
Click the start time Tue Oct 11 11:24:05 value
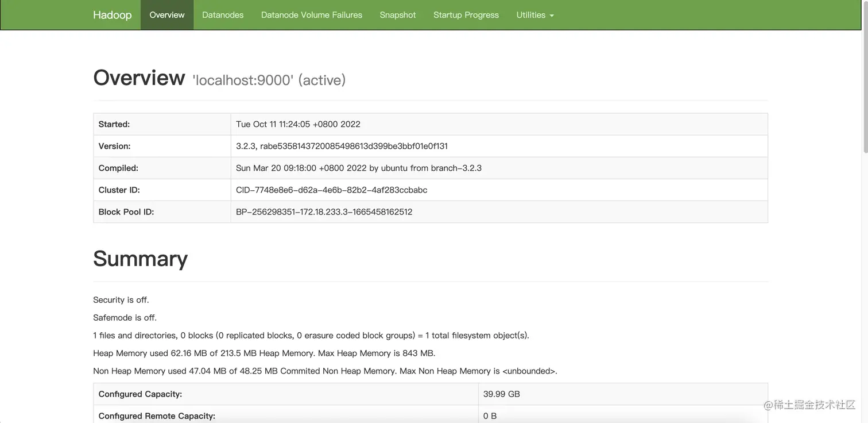(x=298, y=124)
